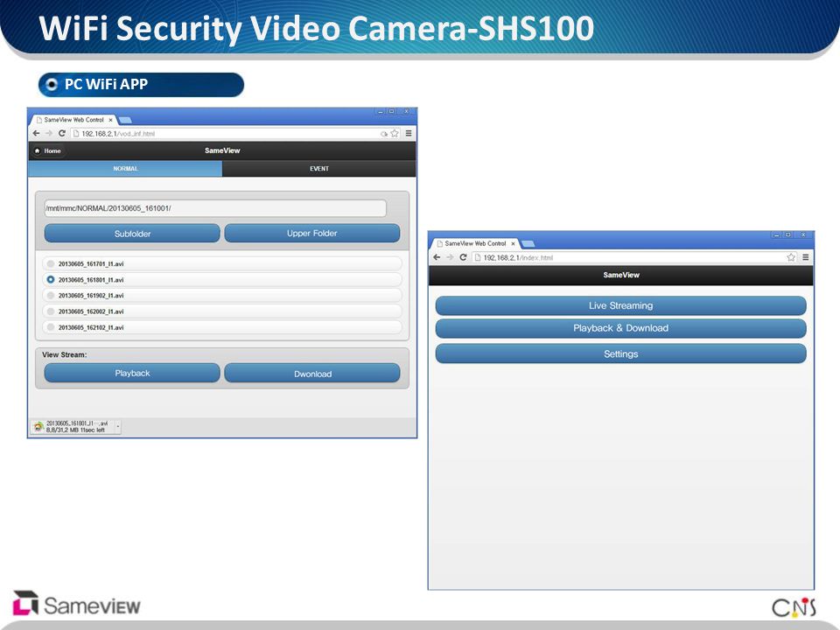The height and width of the screenshot is (630, 840).
Task: Click Home button in SameView header
Action: pyautogui.click(x=47, y=150)
